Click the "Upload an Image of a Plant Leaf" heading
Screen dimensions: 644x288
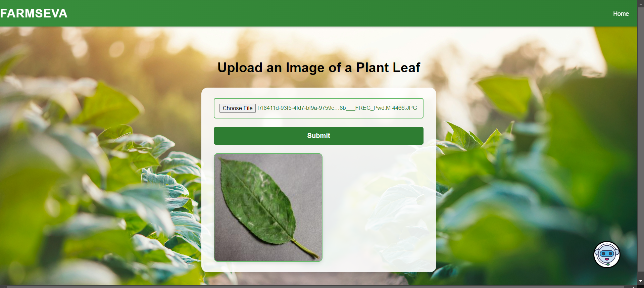318,67
